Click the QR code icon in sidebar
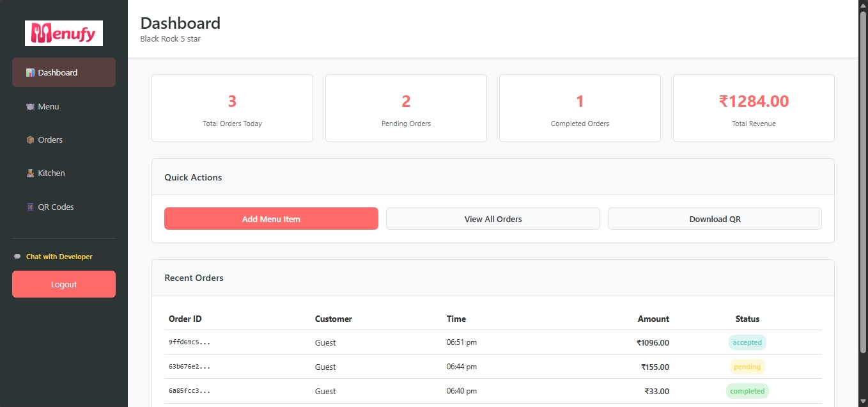 pos(29,206)
